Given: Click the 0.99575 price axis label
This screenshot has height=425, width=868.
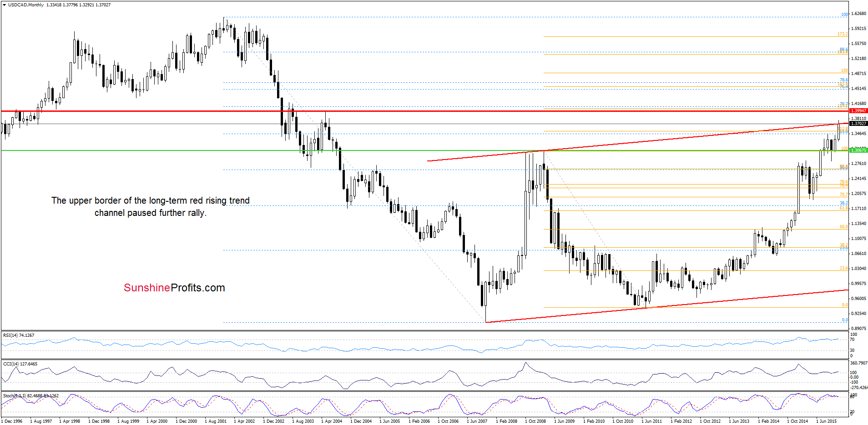Looking at the screenshot, I should point(858,284).
